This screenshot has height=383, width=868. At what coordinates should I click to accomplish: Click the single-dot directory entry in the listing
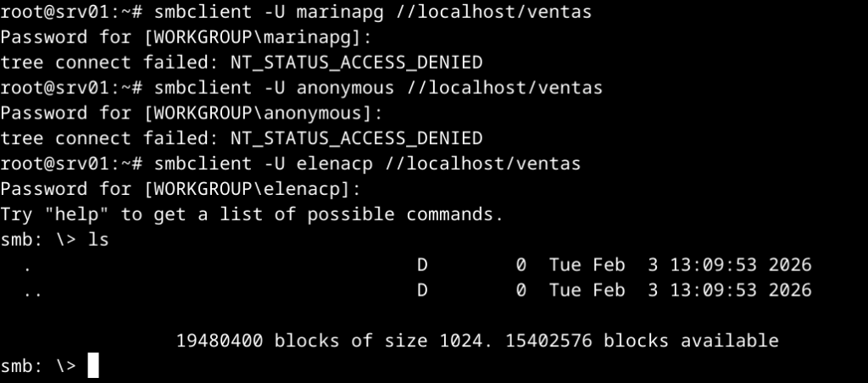29,265
